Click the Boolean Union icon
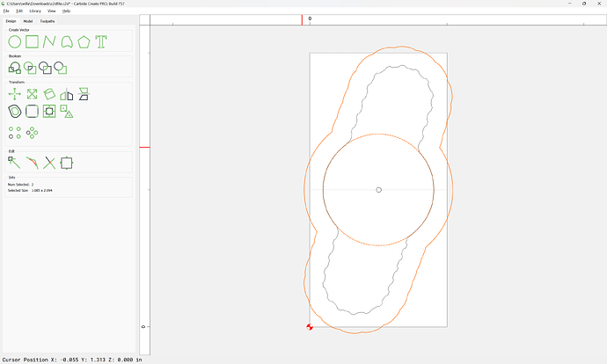The image size is (607, 364). coord(14,68)
